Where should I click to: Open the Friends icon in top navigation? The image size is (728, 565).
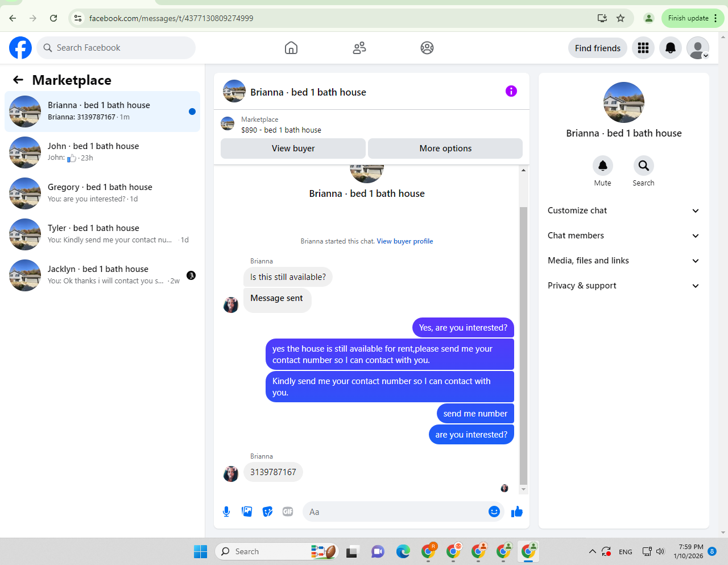coord(359,48)
